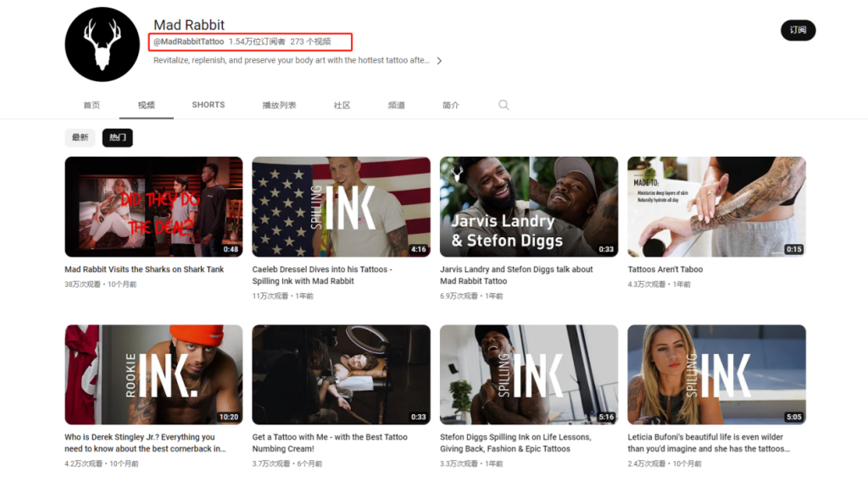Open the SHORTS tab

point(209,104)
